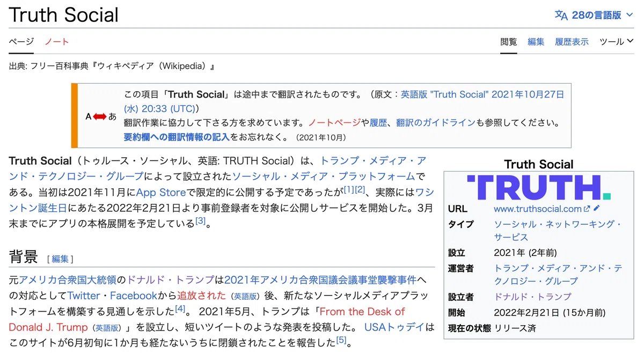Image resolution: width=644 pixels, height=353 pixels.
Task: Follow the Twitter link
Action: click(84, 296)
